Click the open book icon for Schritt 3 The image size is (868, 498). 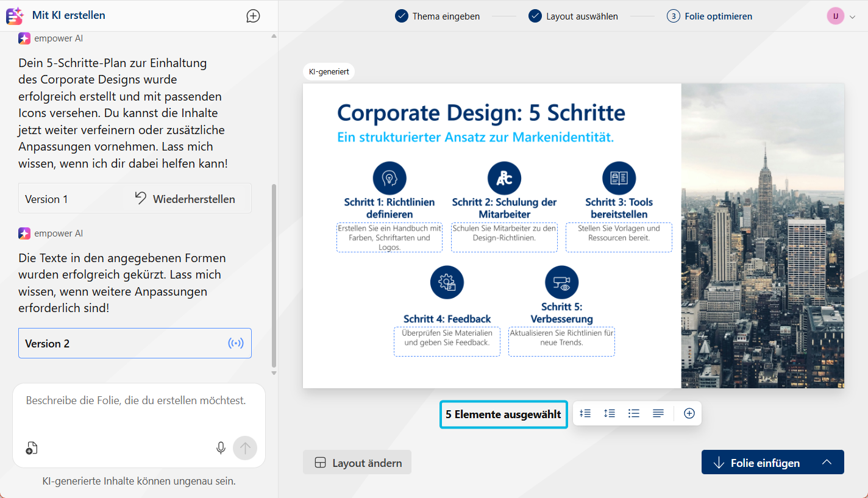point(619,178)
